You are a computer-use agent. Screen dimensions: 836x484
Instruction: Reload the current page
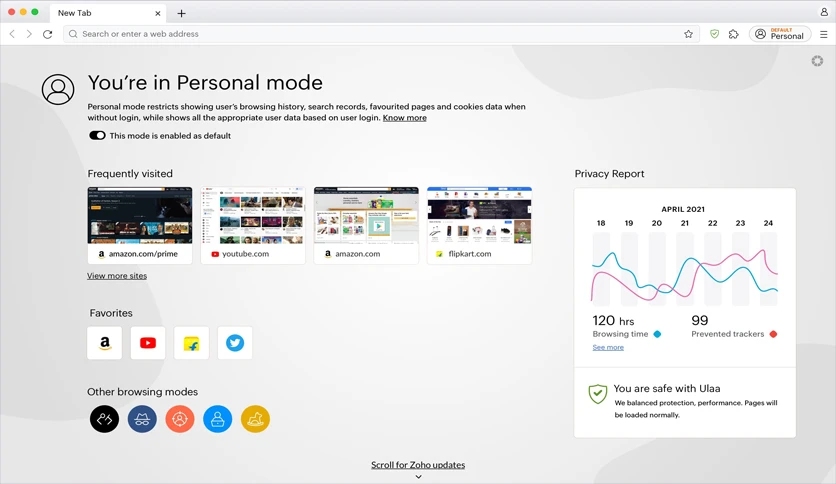click(47, 34)
